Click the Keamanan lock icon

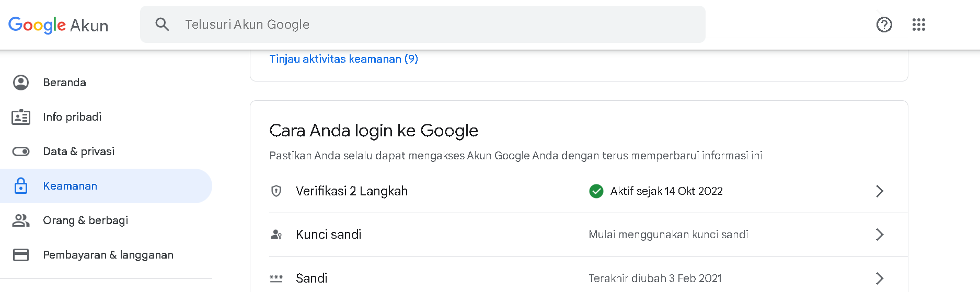click(21, 186)
